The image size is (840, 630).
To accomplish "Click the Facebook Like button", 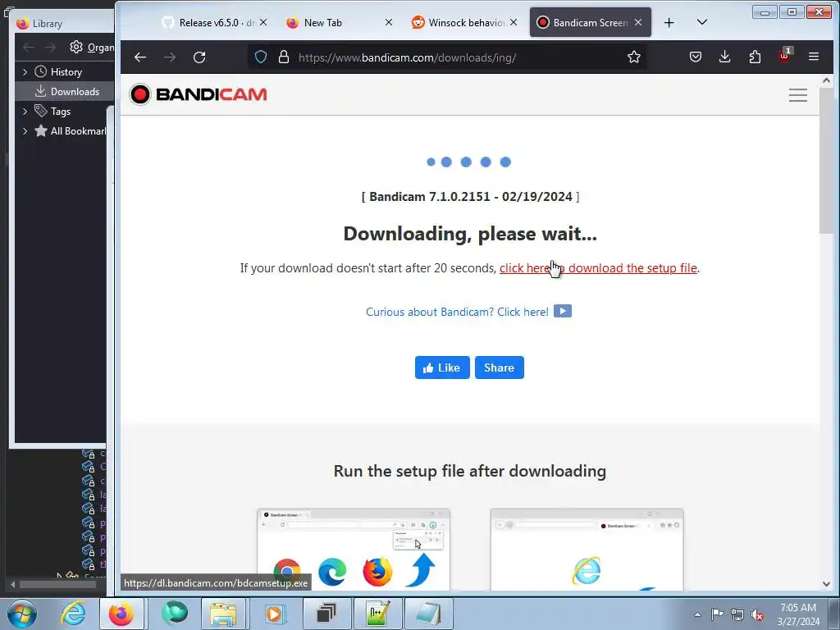I will [x=442, y=367].
